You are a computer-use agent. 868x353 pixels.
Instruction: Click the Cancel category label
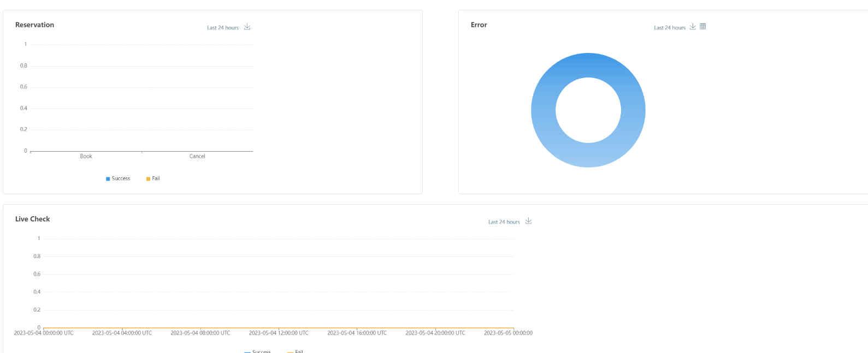coord(197,156)
